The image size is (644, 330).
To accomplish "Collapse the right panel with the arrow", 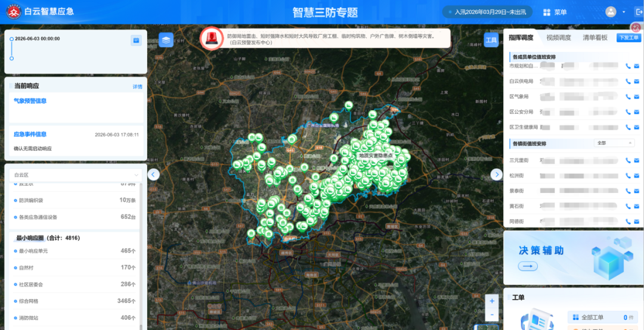I will coord(497,175).
